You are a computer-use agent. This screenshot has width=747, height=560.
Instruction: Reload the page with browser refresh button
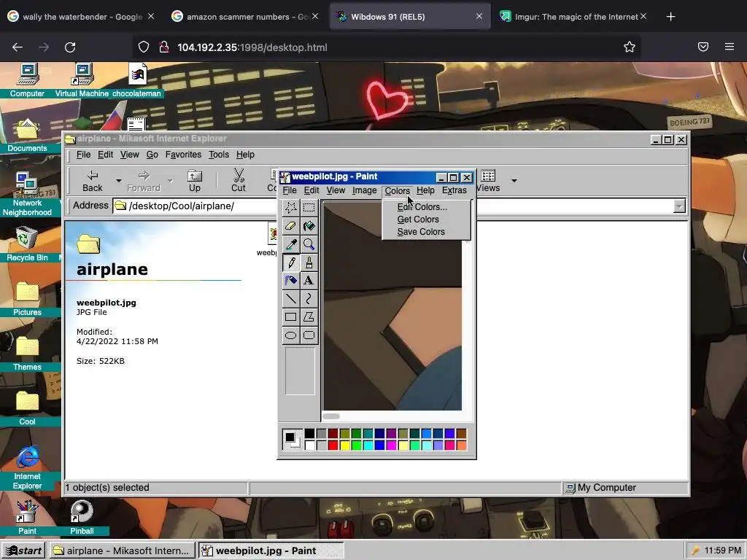70,47
